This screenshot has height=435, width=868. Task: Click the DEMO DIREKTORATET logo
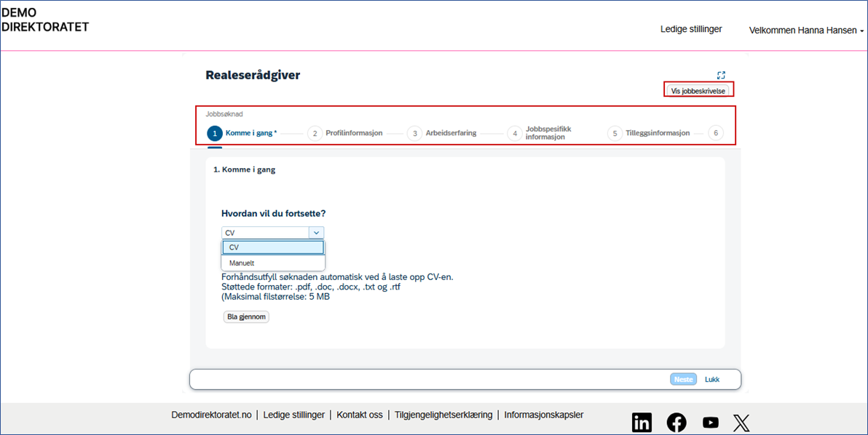(45, 20)
